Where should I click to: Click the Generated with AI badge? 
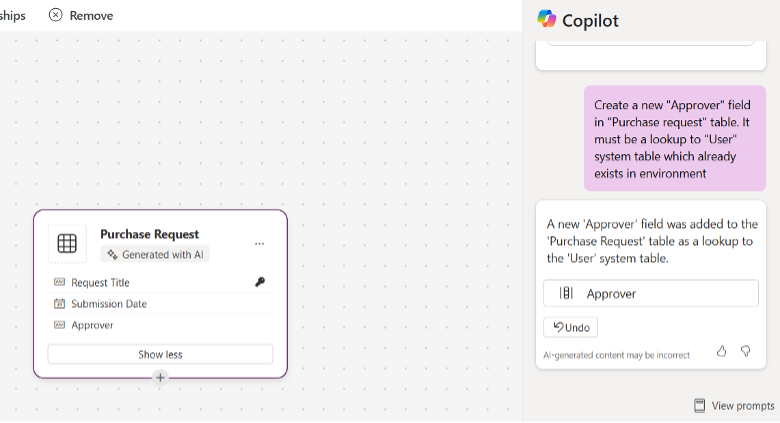click(x=155, y=254)
